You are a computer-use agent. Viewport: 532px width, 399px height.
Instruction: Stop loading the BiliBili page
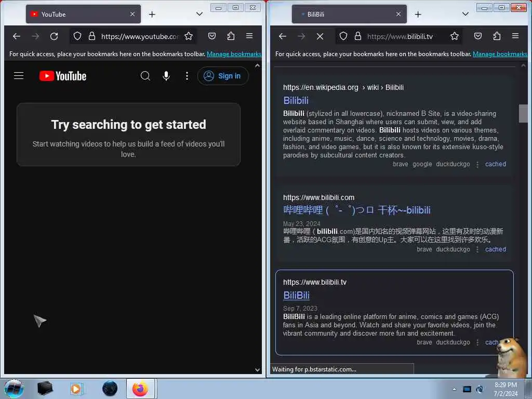[320, 36]
